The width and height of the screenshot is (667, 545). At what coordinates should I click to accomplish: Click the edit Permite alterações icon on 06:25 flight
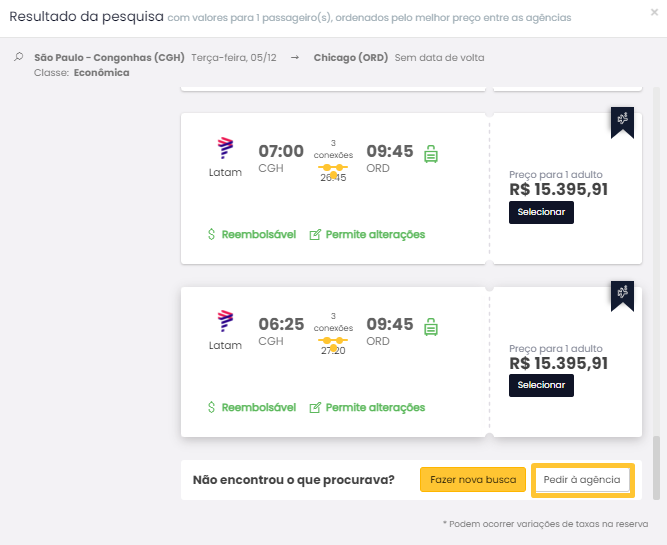point(315,407)
